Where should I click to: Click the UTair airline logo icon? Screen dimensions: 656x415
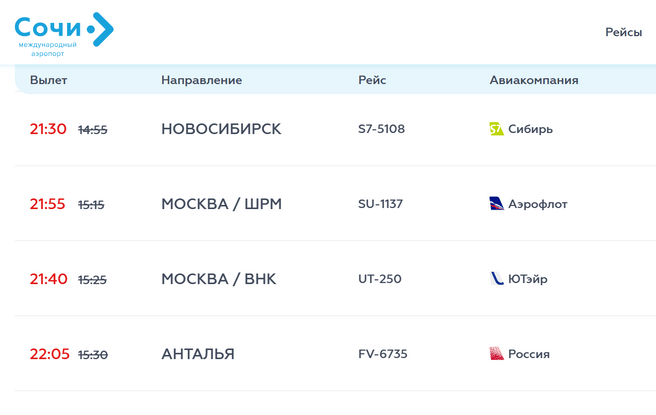(x=496, y=279)
